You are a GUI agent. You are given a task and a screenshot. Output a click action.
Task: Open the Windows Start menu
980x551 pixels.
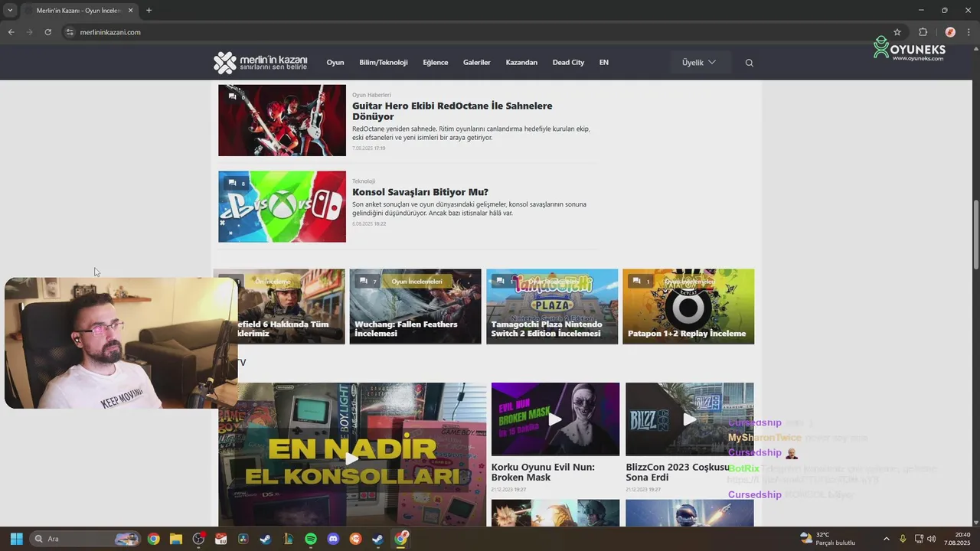click(x=16, y=539)
